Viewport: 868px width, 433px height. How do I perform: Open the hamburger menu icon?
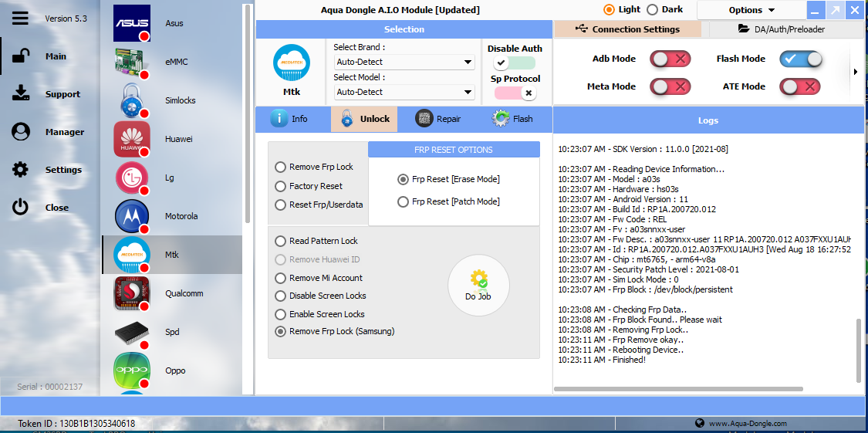[20, 19]
